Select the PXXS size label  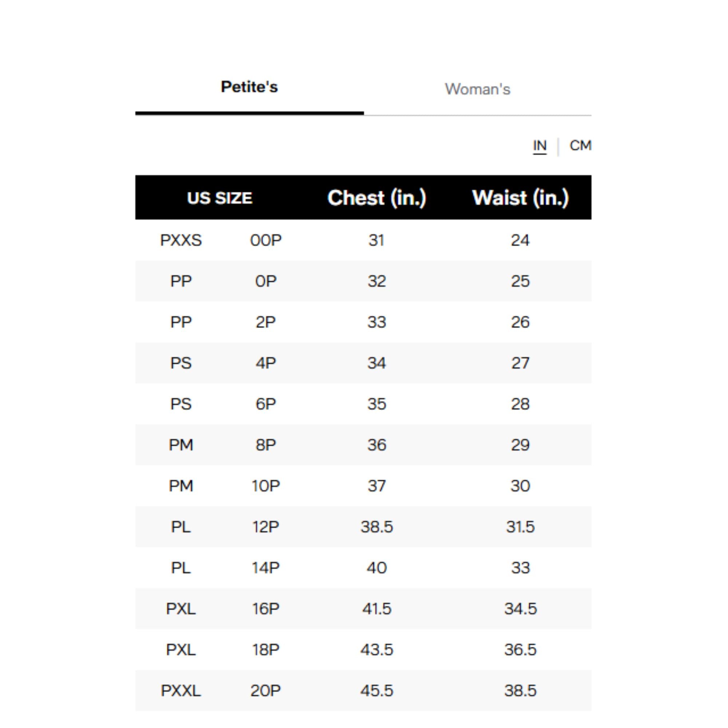tap(181, 240)
